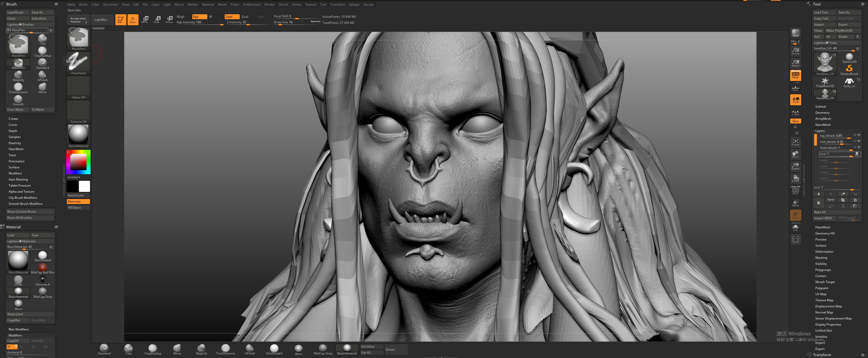Expand the Geometry section in Tool
Image resolution: width=868 pixels, height=358 pixels.
(x=822, y=112)
